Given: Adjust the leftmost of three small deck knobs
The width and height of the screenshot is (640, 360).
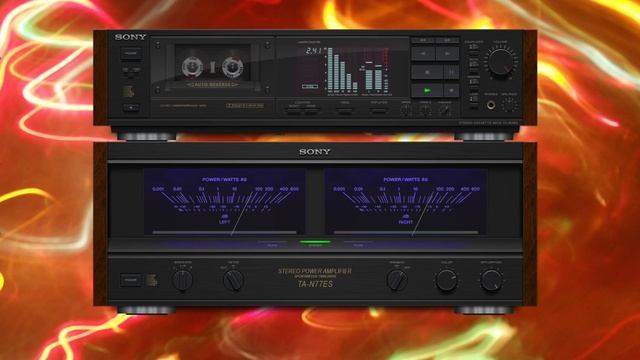Looking at the screenshot, I should click(x=405, y=109).
